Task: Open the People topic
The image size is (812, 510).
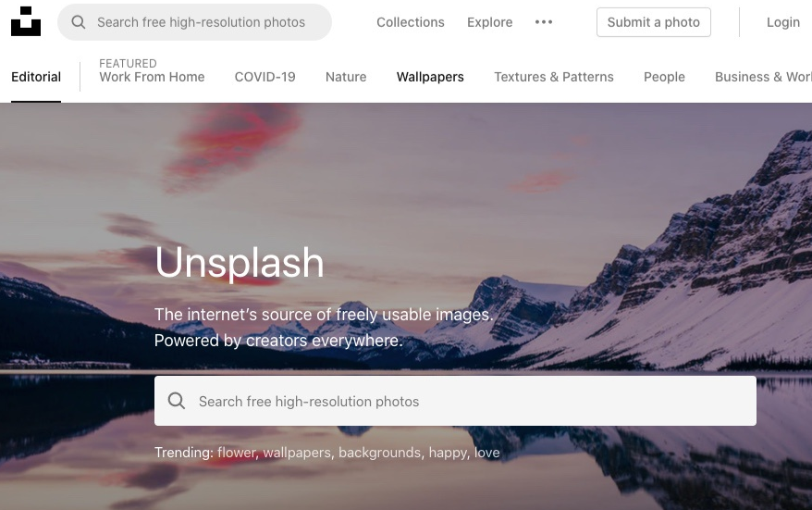Action: [x=664, y=77]
